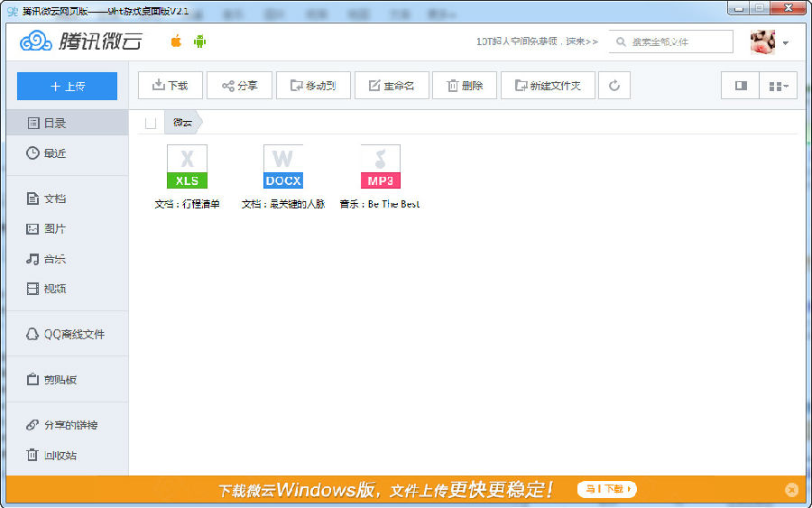Focus the 搜索全部文件 search field
This screenshot has height=508, width=812.
[x=671, y=42]
